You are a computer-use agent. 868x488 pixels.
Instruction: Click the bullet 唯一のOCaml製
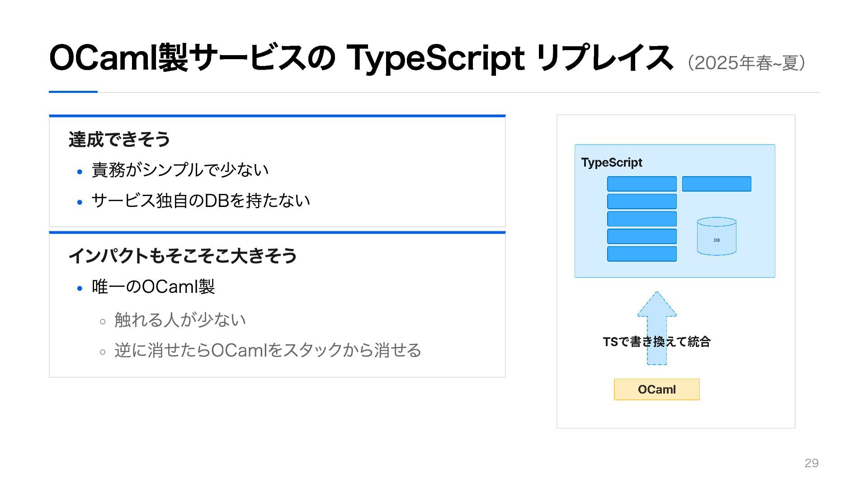pos(153,286)
